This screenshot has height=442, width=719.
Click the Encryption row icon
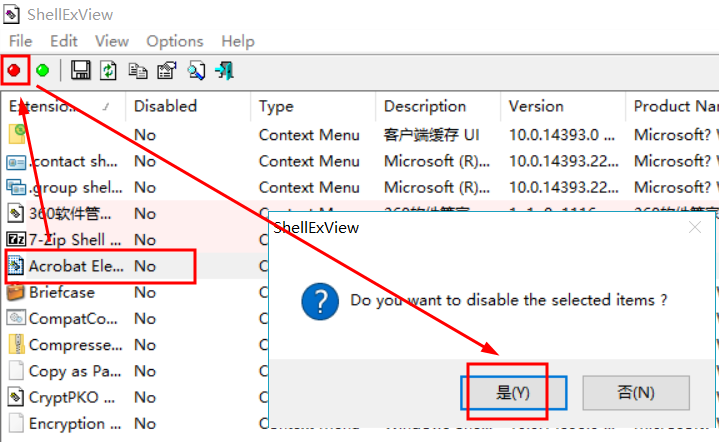tap(16, 423)
